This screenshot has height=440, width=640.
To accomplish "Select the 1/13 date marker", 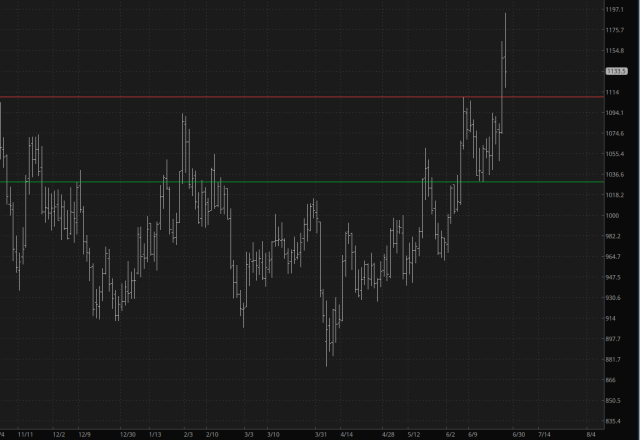I will point(155,435).
